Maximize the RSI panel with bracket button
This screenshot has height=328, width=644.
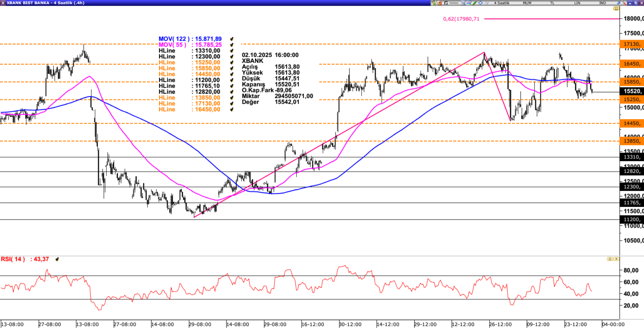pos(610,259)
